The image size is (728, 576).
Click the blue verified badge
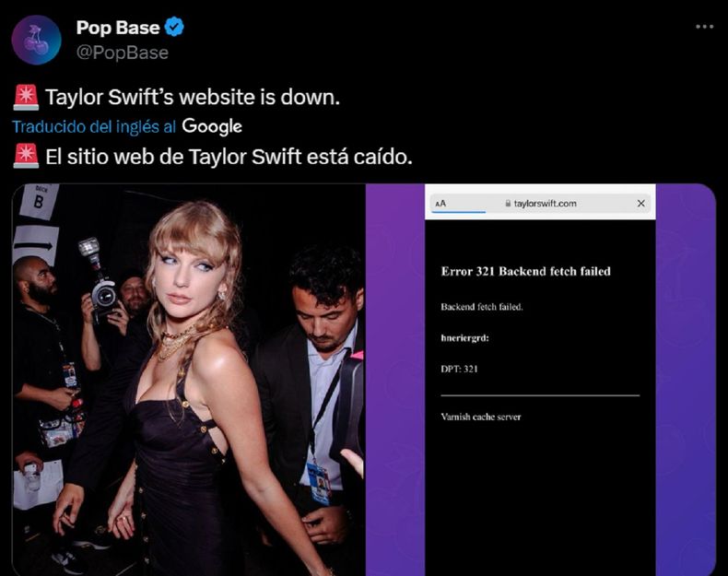(174, 28)
